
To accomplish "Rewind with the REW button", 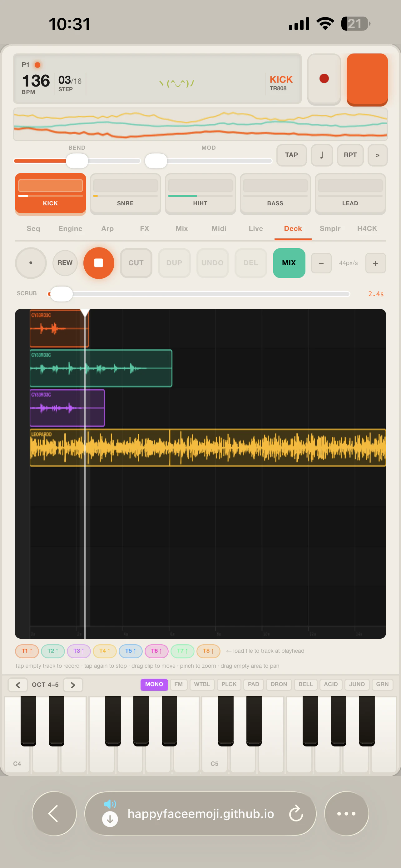I will point(65,263).
